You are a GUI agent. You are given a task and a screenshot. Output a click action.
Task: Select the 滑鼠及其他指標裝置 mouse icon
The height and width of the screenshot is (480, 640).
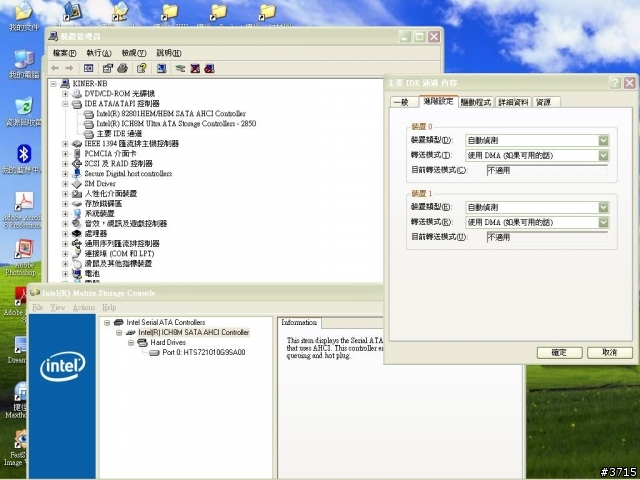point(77,263)
